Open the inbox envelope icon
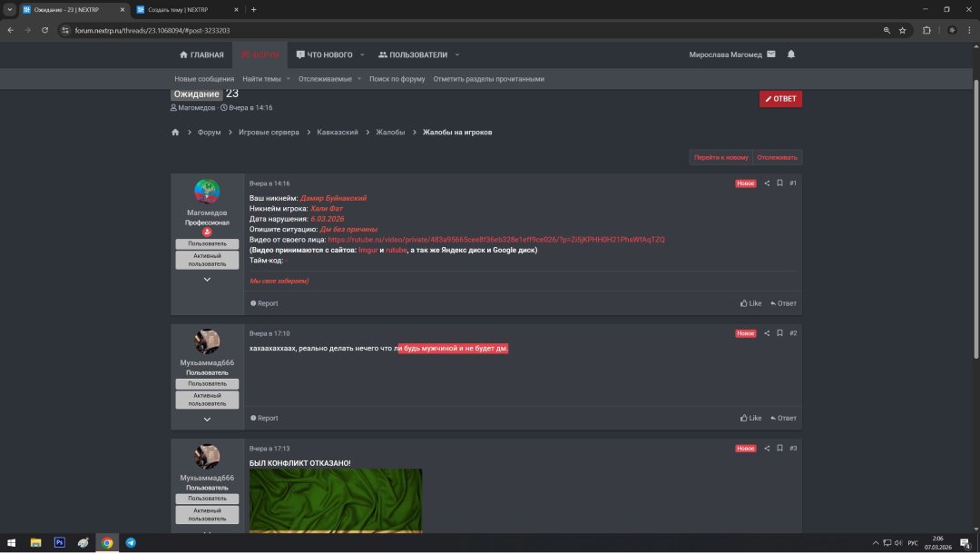 [770, 54]
